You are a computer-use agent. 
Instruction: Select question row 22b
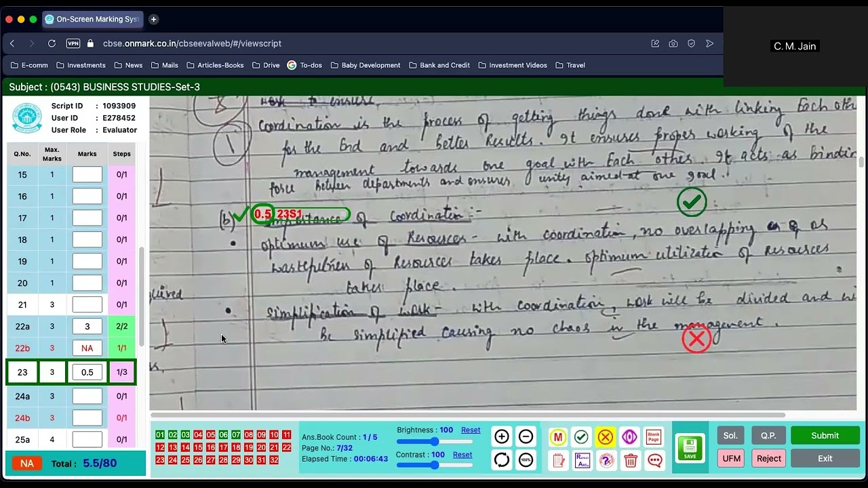pyautogui.click(x=71, y=348)
